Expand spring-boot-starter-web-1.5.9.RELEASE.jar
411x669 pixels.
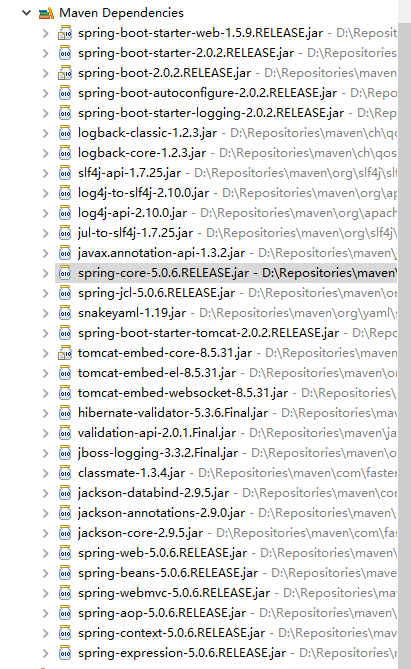46,33
